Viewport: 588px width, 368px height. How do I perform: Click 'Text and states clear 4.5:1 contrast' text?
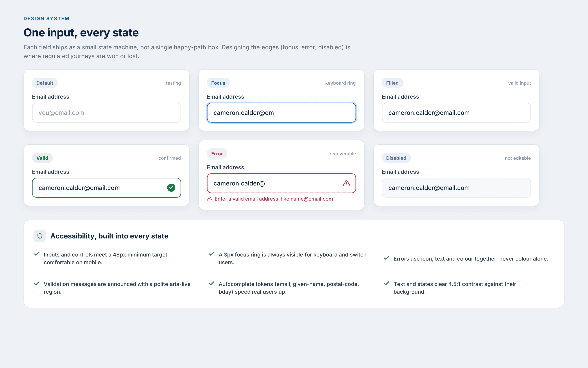(x=455, y=288)
